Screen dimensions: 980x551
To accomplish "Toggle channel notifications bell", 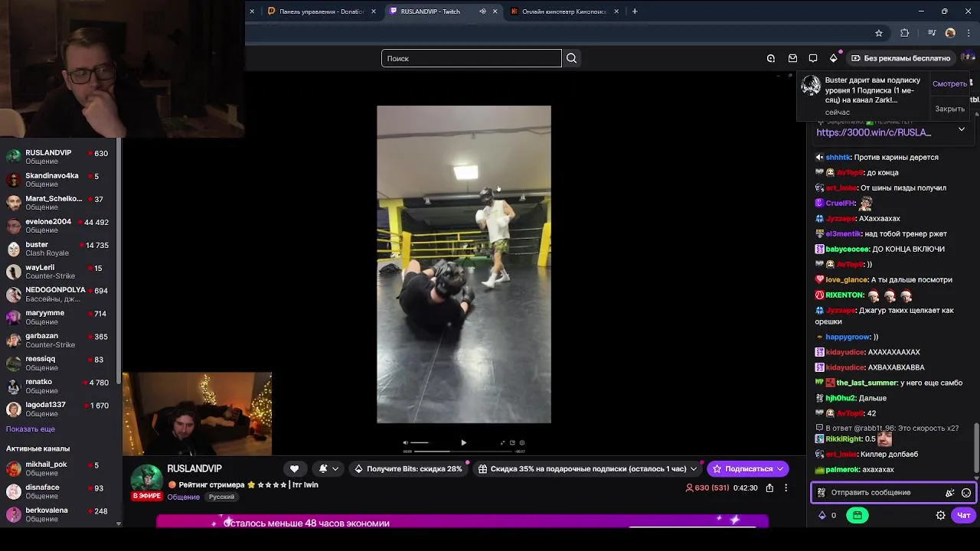I will [323, 468].
